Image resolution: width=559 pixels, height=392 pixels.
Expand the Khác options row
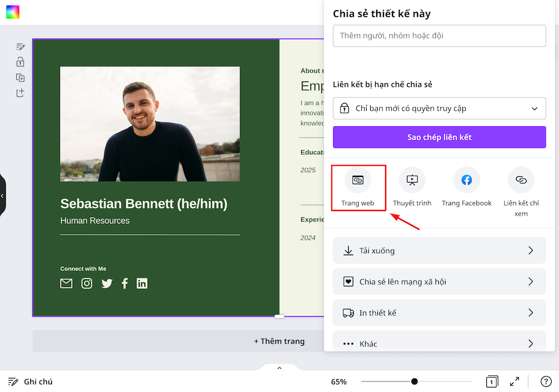[x=439, y=343]
